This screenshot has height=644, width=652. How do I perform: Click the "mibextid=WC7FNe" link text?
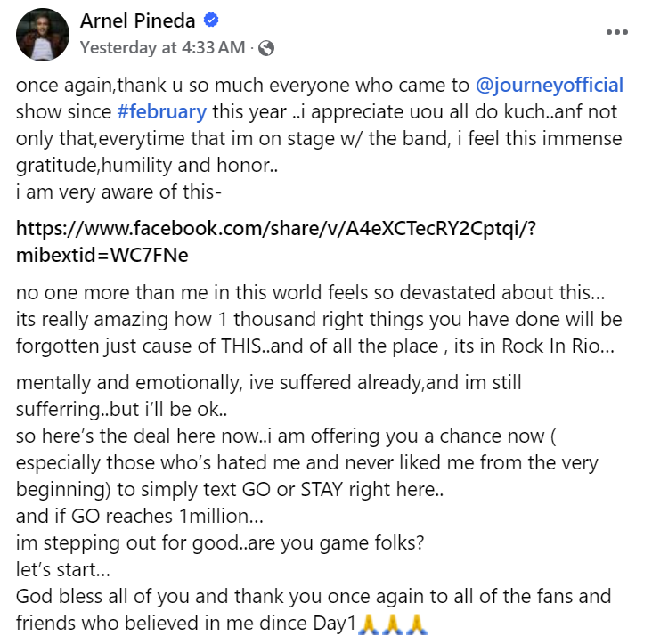(x=102, y=255)
